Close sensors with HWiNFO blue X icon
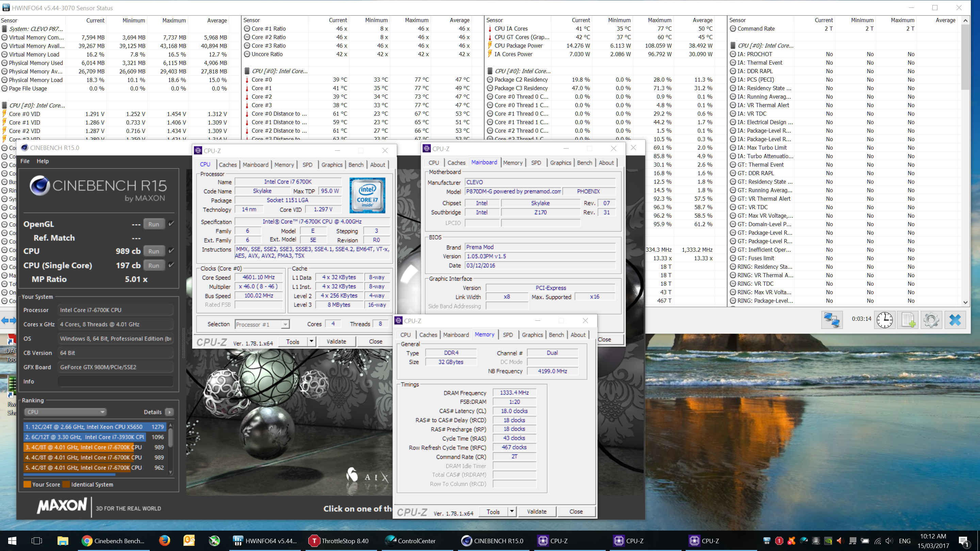The width and height of the screenshot is (980, 551). pyautogui.click(x=955, y=320)
